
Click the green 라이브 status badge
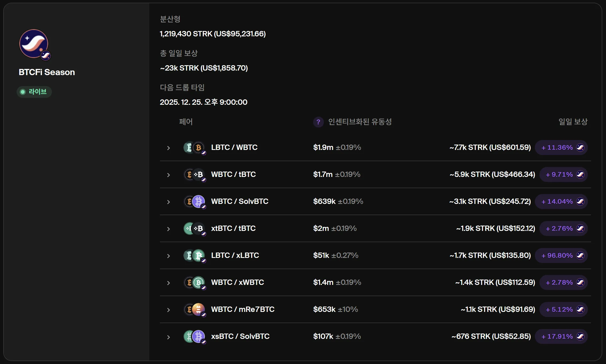tap(34, 92)
